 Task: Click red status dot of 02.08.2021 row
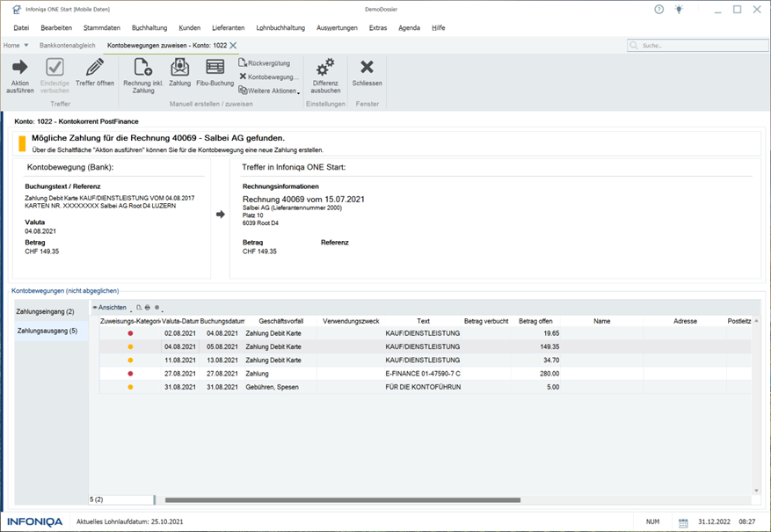point(130,333)
